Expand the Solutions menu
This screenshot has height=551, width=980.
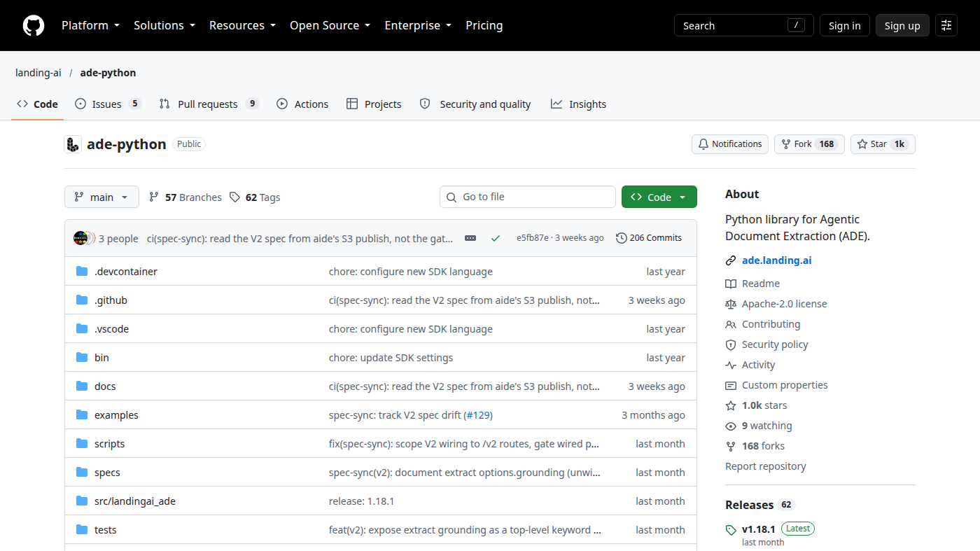point(164,25)
